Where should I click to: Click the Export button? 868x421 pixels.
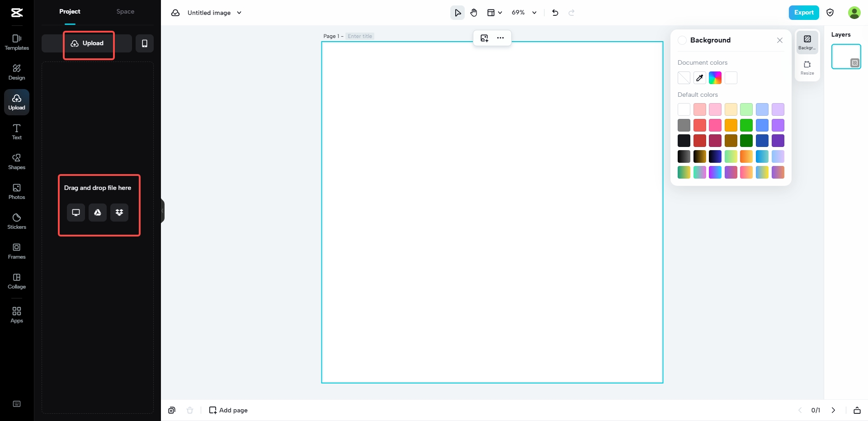(x=804, y=13)
